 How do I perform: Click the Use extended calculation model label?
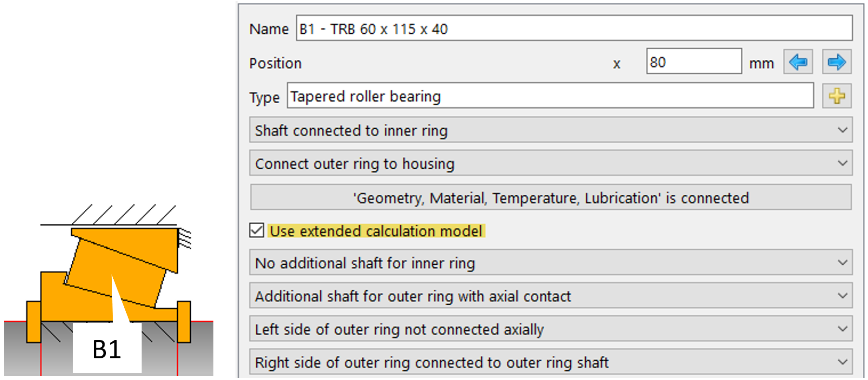tap(376, 231)
